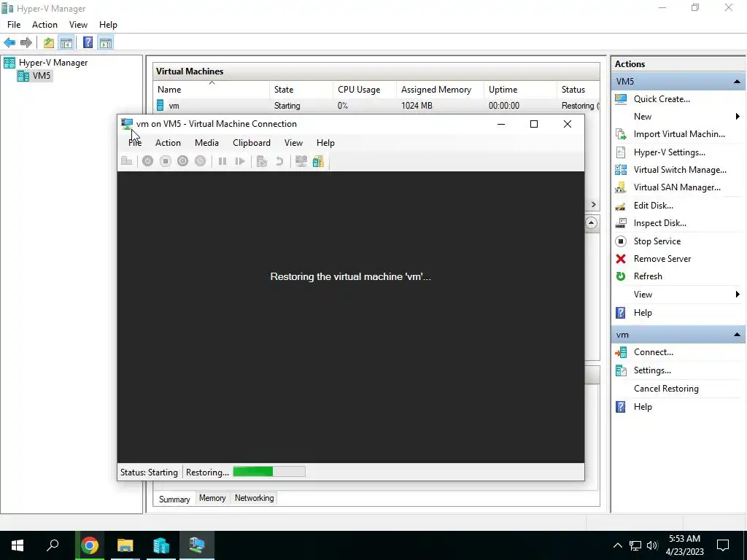Click the right scroll arrow of the Virtual Machines list
The image size is (747, 560).
point(593,204)
